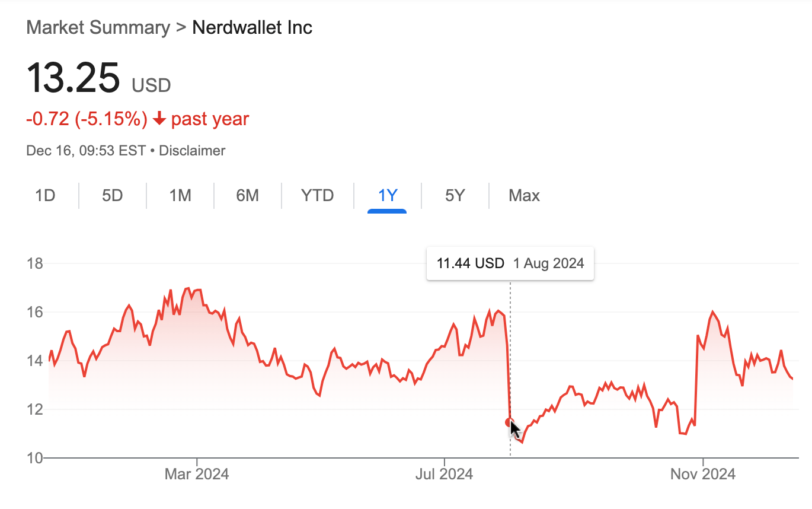
Task: Show the 1M chart range
Action: tap(180, 196)
